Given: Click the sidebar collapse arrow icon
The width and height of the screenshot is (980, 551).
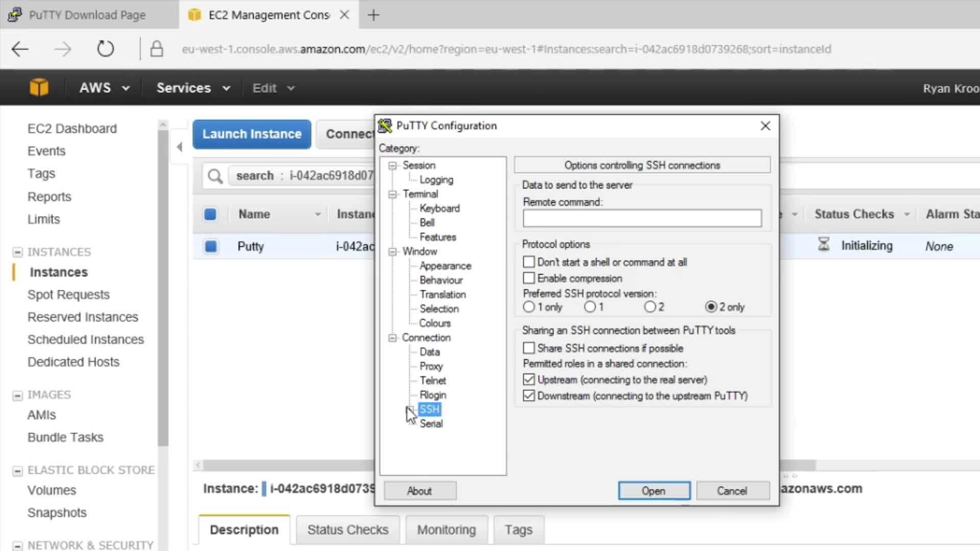Looking at the screenshot, I should point(180,147).
